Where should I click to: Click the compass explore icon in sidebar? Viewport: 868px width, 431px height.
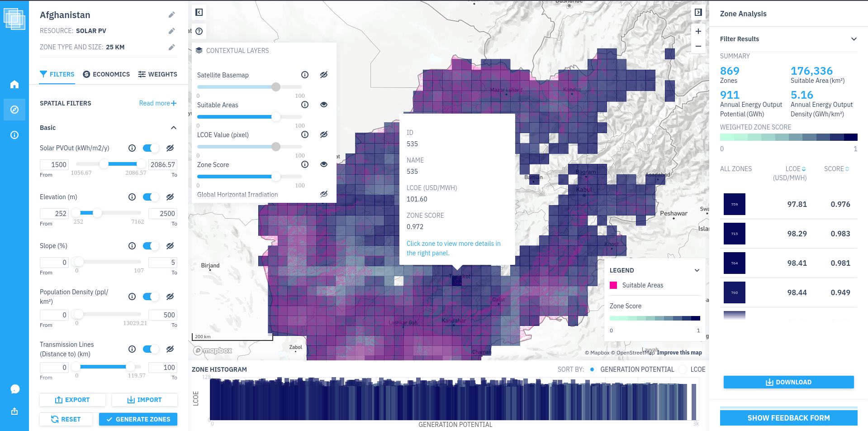(14, 110)
